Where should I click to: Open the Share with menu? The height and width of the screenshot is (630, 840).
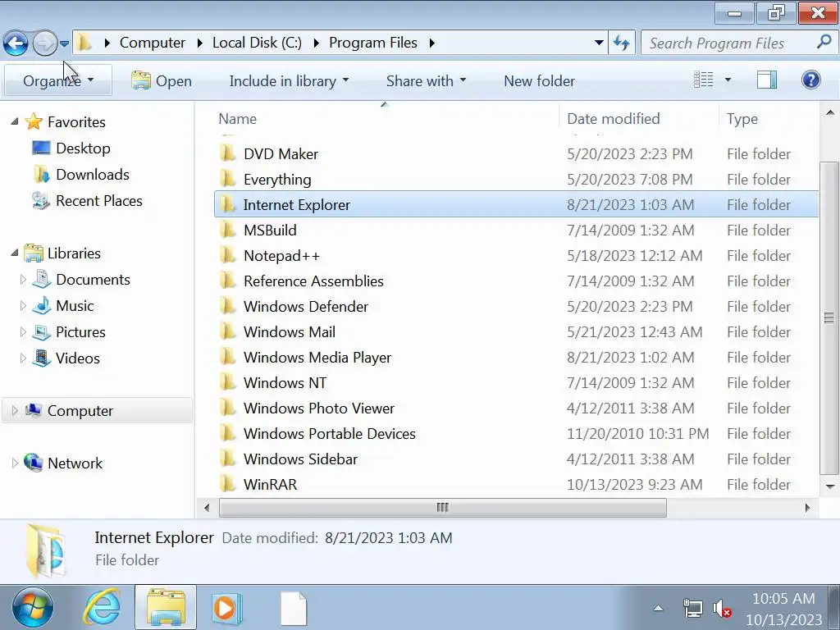click(426, 81)
